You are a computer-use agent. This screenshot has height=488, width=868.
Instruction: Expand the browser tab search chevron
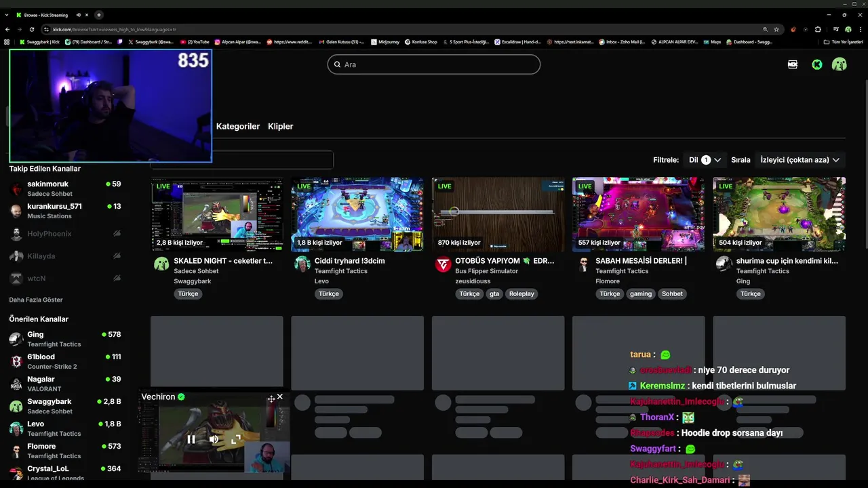click(7, 15)
